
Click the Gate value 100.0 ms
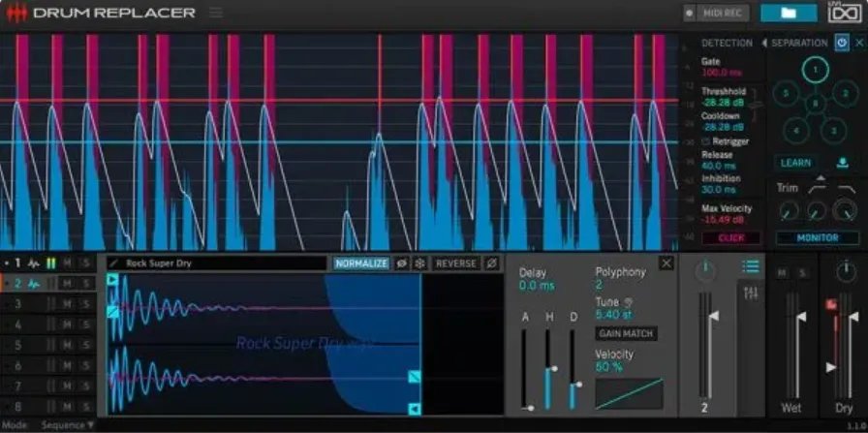722,73
